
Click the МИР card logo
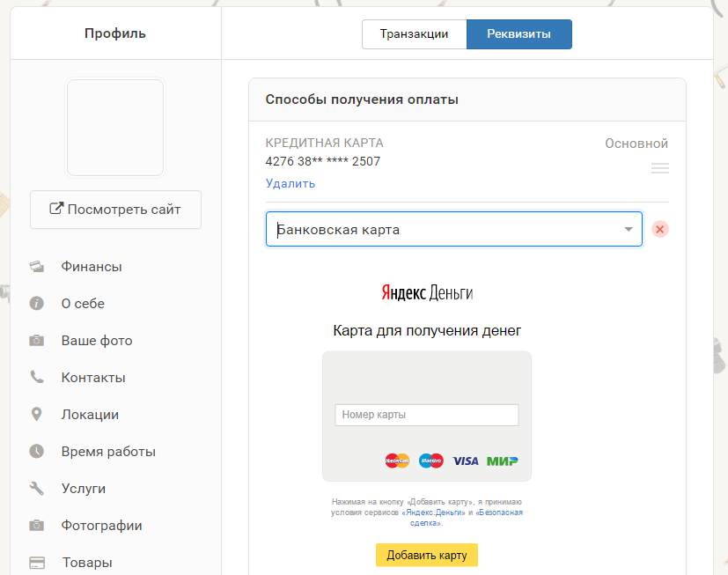coord(503,461)
